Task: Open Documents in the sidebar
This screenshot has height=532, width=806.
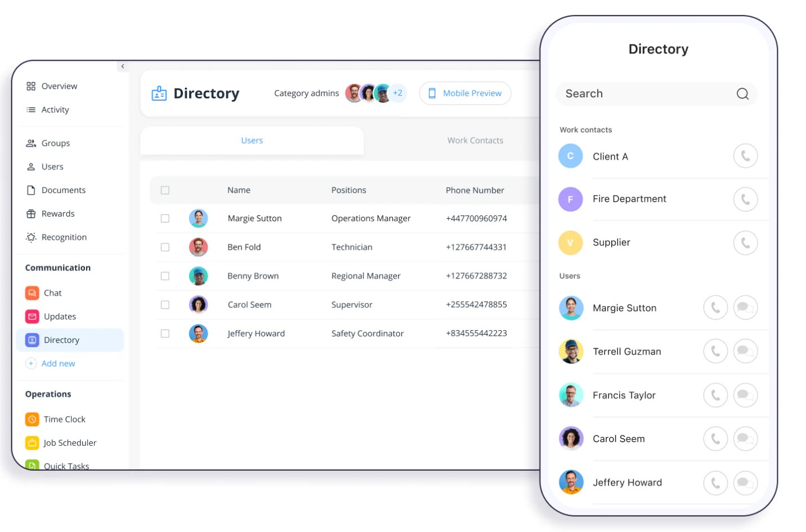Action: [x=56, y=191]
